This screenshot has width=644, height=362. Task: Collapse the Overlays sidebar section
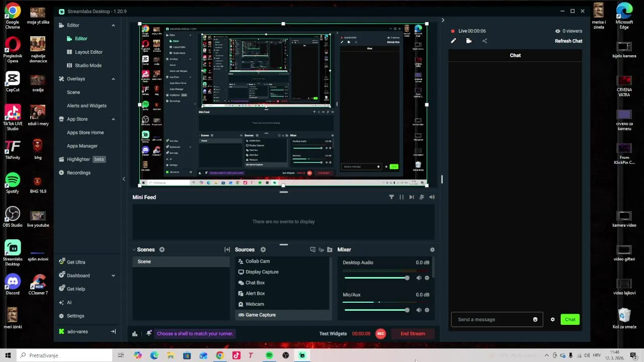[x=113, y=79]
